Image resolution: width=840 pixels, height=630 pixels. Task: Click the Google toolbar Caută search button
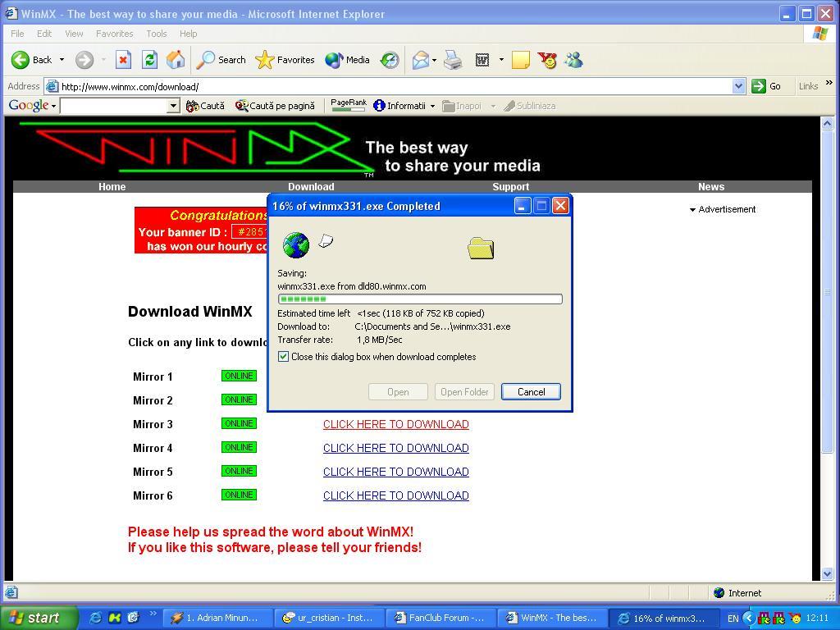(205, 106)
